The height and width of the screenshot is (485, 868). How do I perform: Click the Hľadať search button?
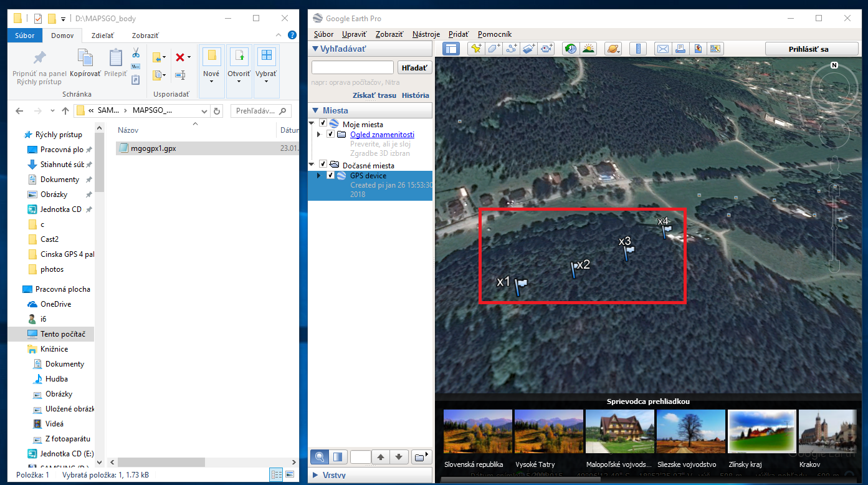click(x=414, y=67)
